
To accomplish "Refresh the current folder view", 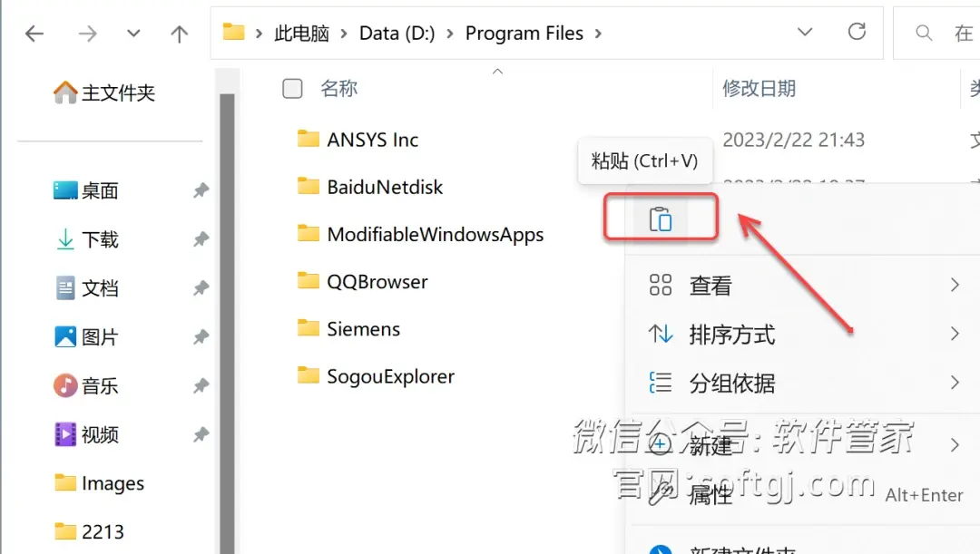I will pyautogui.click(x=857, y=32).
